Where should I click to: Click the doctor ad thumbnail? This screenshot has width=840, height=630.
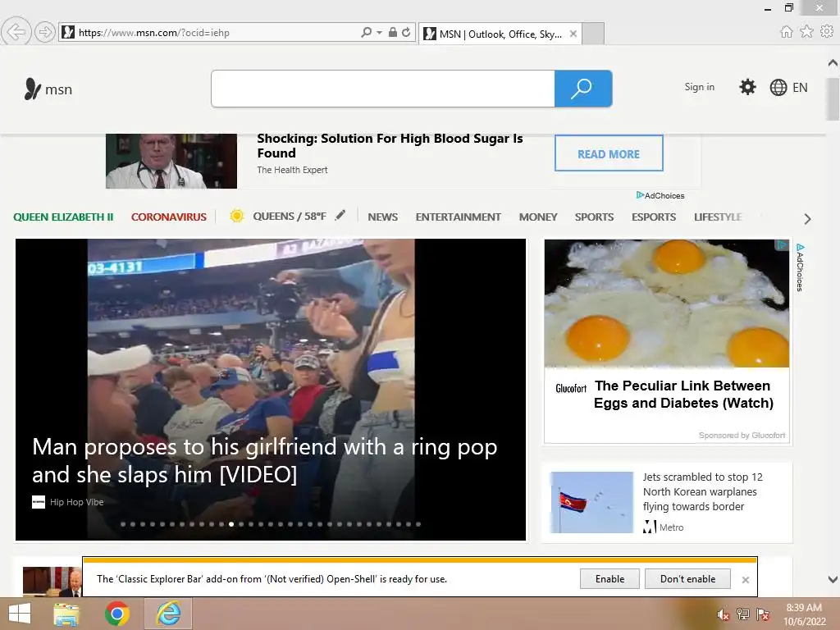point(171,161)
